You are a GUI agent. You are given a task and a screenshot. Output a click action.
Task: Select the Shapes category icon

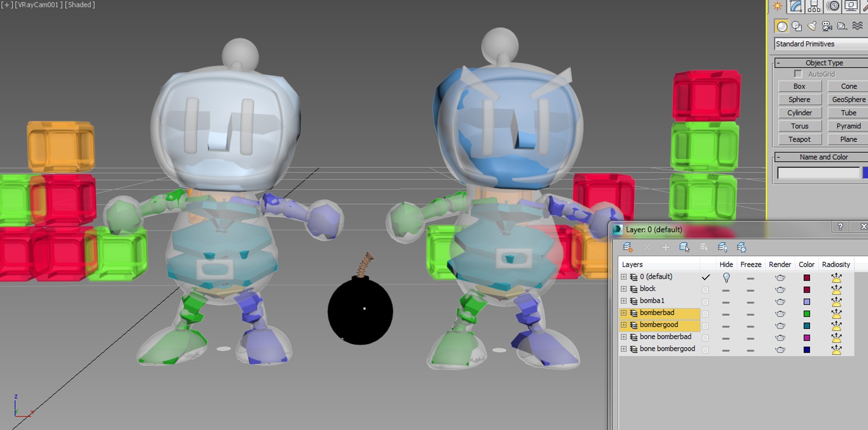[797, 26]
